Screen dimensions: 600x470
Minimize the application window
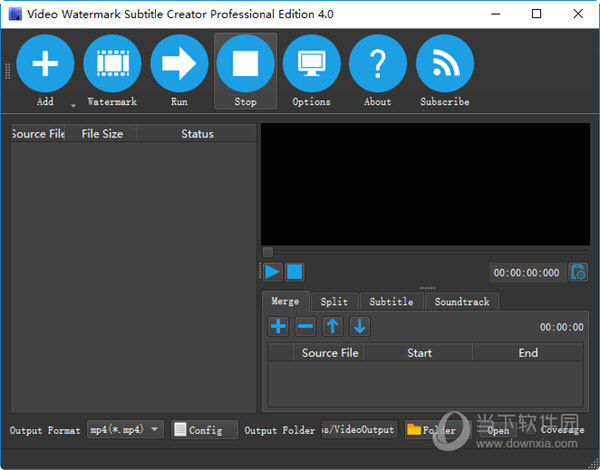pyautogui.click(x=496, y=14)
